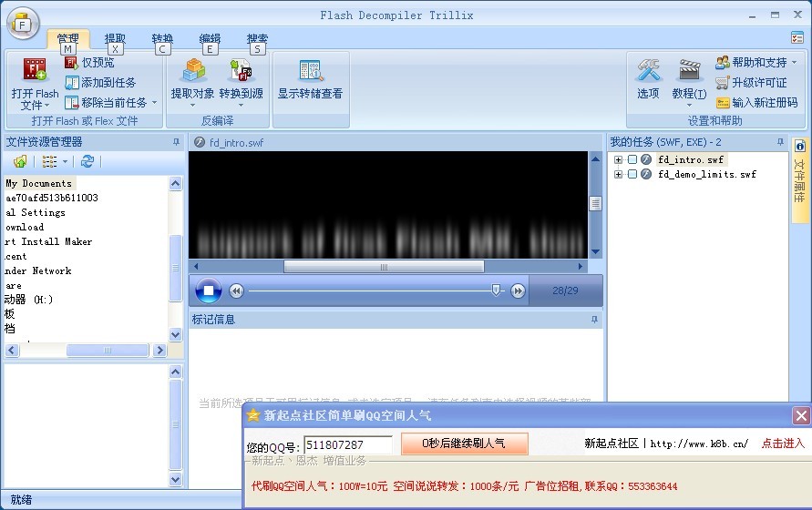Switch to the 搜索 ribbon tab
Screen dimensions: 812x510
pos(257,39)
